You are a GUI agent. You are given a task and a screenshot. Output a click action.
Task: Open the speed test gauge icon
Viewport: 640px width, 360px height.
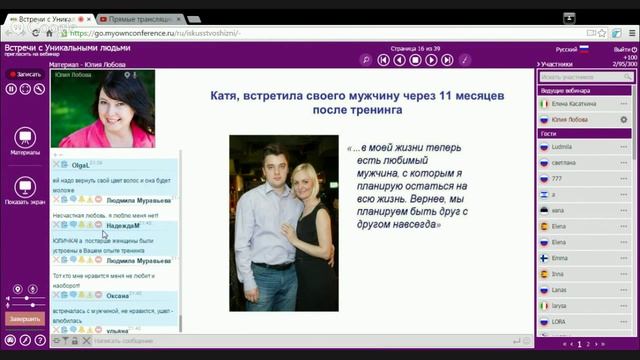[10, 340]
